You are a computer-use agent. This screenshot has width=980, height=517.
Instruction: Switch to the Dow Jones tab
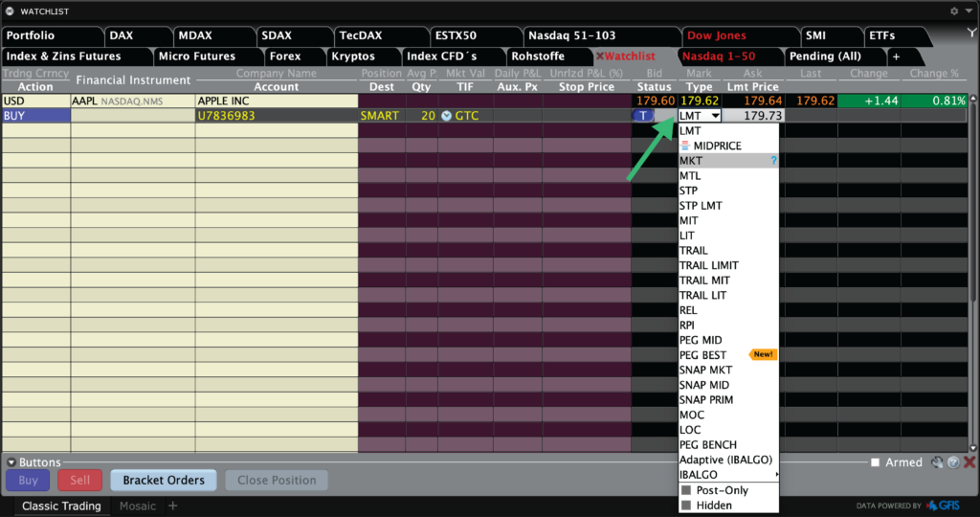click(x=740, y=35)
